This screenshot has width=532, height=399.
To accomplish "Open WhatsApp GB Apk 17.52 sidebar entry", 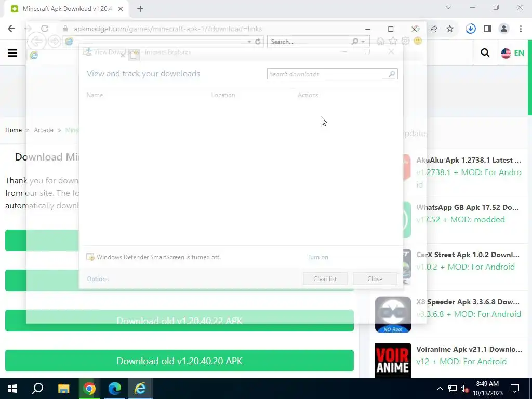I will (x=467, y=207).
